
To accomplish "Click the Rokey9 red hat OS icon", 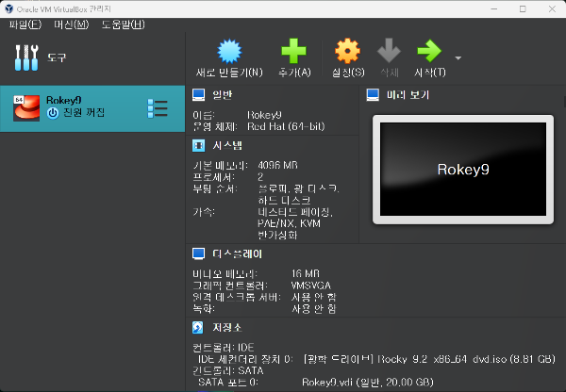I will pos(26,108).
